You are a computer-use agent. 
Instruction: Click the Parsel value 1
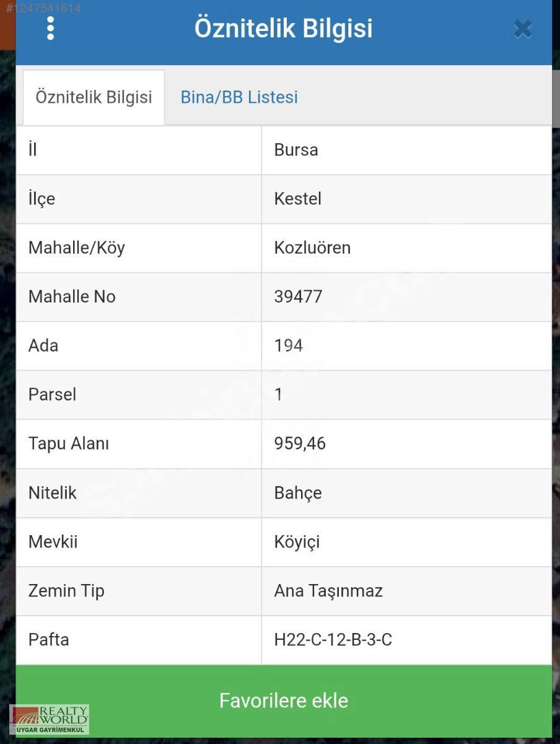pos(278,394)
